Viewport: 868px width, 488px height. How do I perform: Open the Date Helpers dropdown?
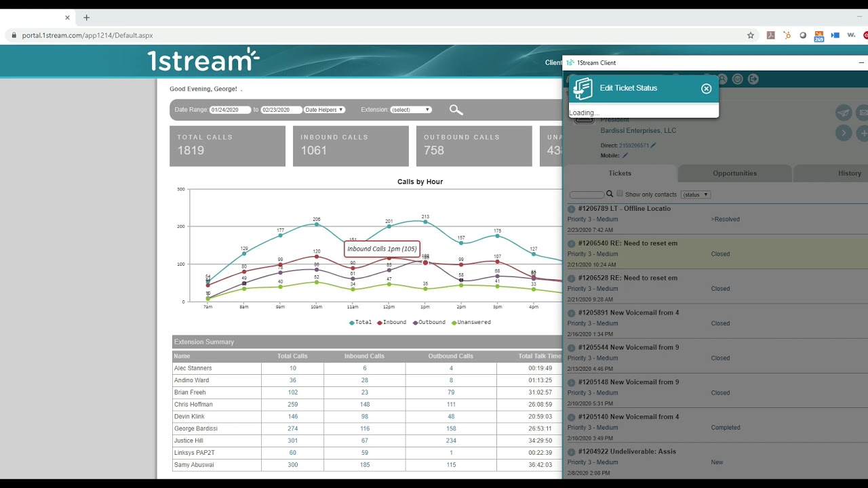click(x=325, y=110)
